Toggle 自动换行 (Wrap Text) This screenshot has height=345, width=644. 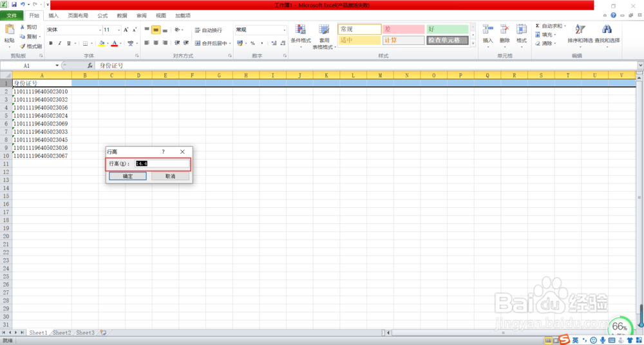tap(208, 30)
